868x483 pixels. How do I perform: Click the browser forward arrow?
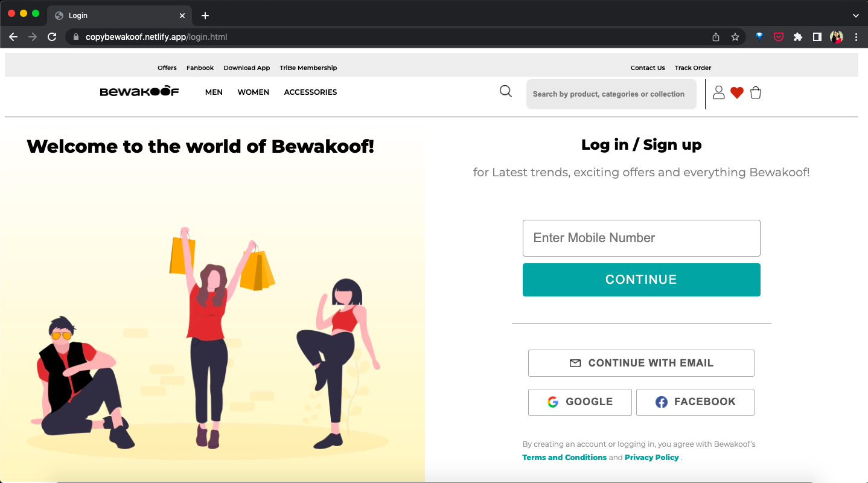coord(33,37)
